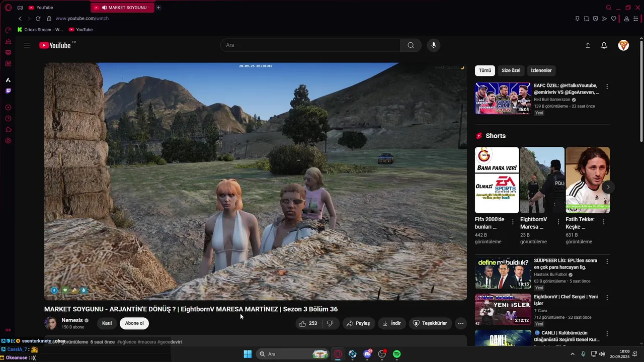This screenshot has height=362, width=644.
Task: Open options for EightbornV Maresa short
Action: click(x=558, y=222)
